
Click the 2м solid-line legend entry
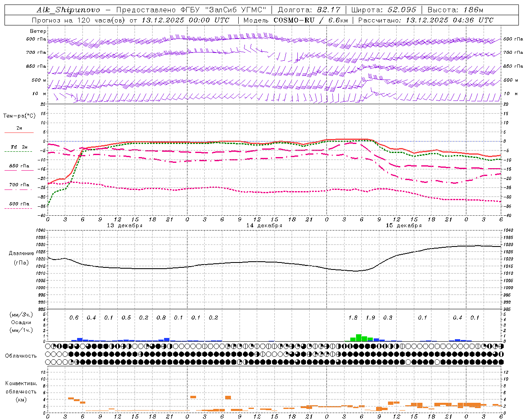19,128
